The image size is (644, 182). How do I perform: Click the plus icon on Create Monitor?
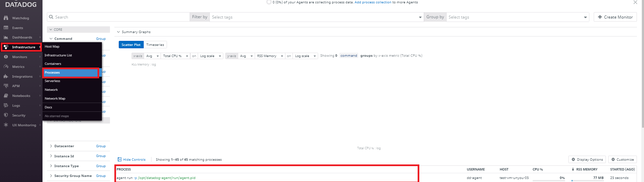point(600,17)
